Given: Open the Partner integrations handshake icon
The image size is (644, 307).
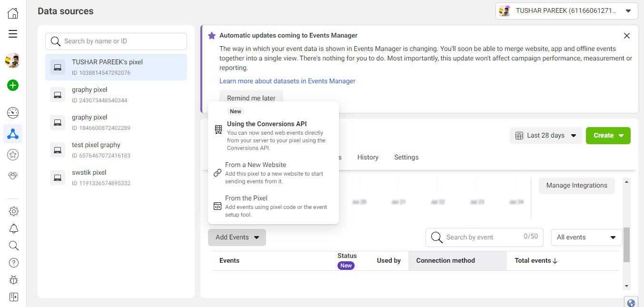Looking at the screenshot, I should coord(13,176).
